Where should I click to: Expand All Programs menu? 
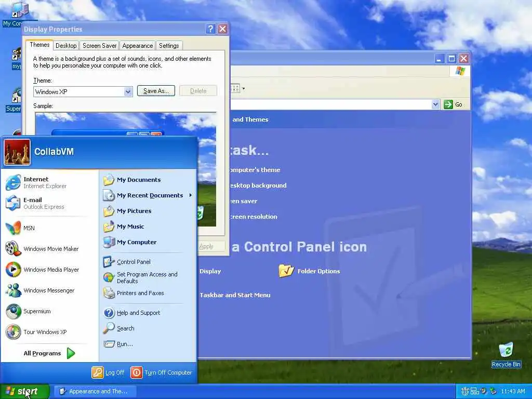pos(49,353)
